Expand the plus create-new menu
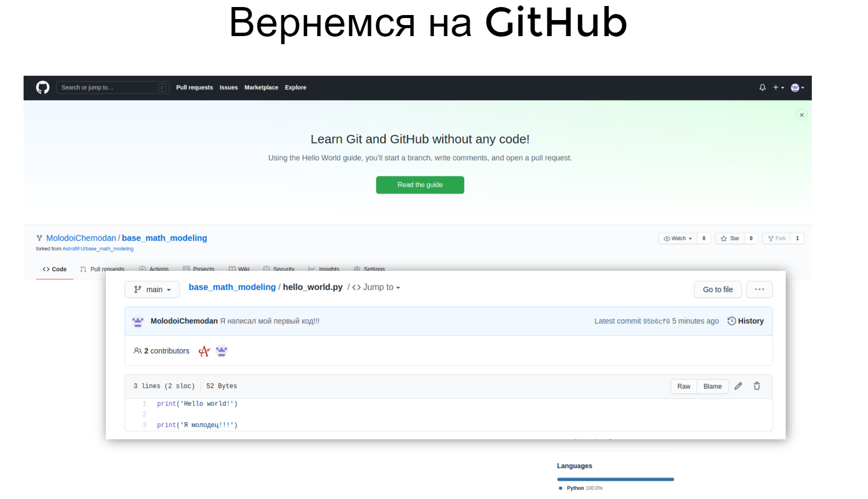 778,87
